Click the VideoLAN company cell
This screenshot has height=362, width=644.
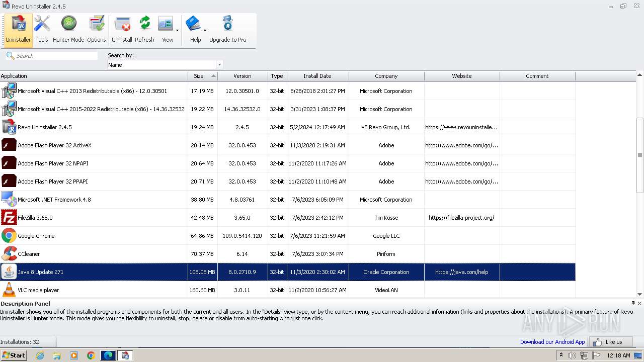click(386, 290)
